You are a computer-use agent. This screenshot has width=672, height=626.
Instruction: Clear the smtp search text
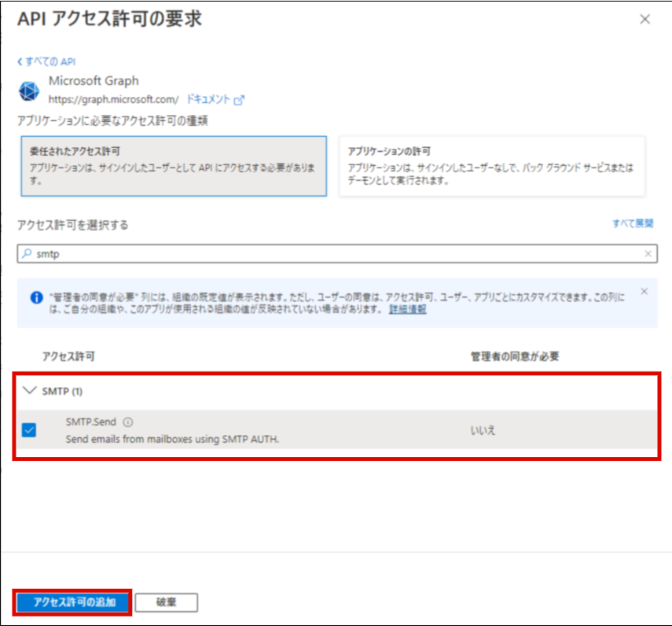click(x=648, y=254)
